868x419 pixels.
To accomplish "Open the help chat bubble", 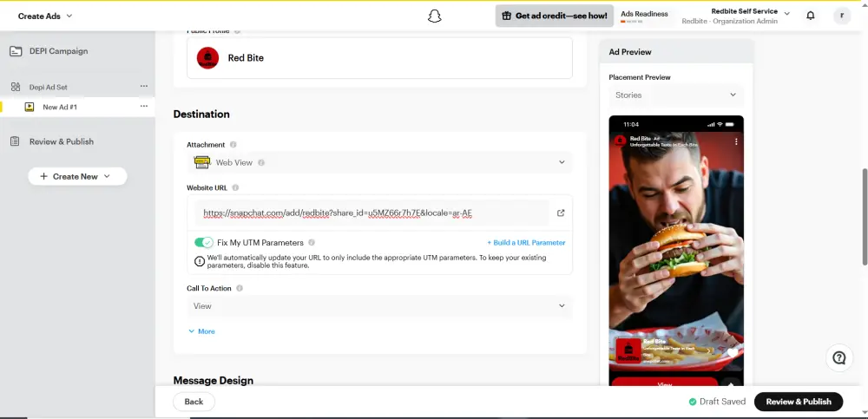I will point(838,358).
